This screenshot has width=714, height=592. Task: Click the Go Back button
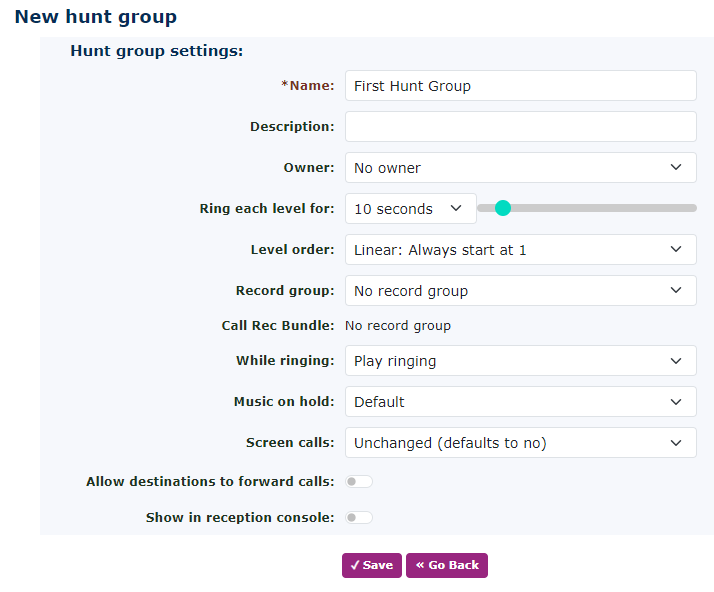pyautogui.click(x=447, y=565)
